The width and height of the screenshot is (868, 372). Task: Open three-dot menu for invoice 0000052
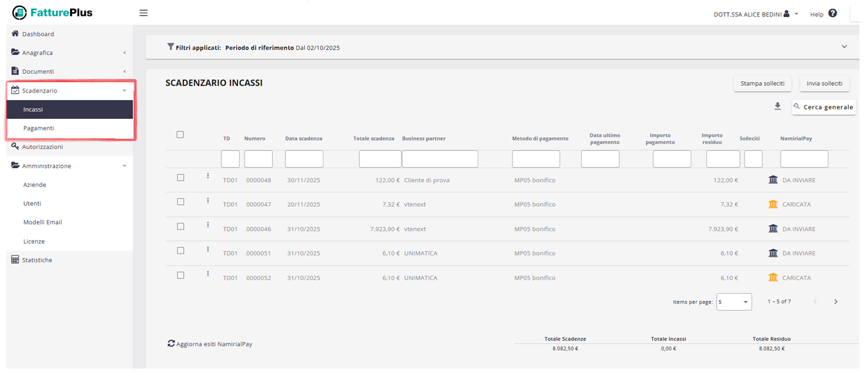(208, 274)
